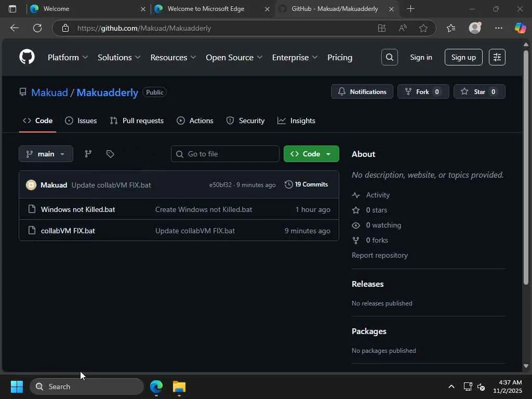Fork the repository with Fork button
Screen dimensions: 532x399
pyautogui.click(x=423, y=91)
